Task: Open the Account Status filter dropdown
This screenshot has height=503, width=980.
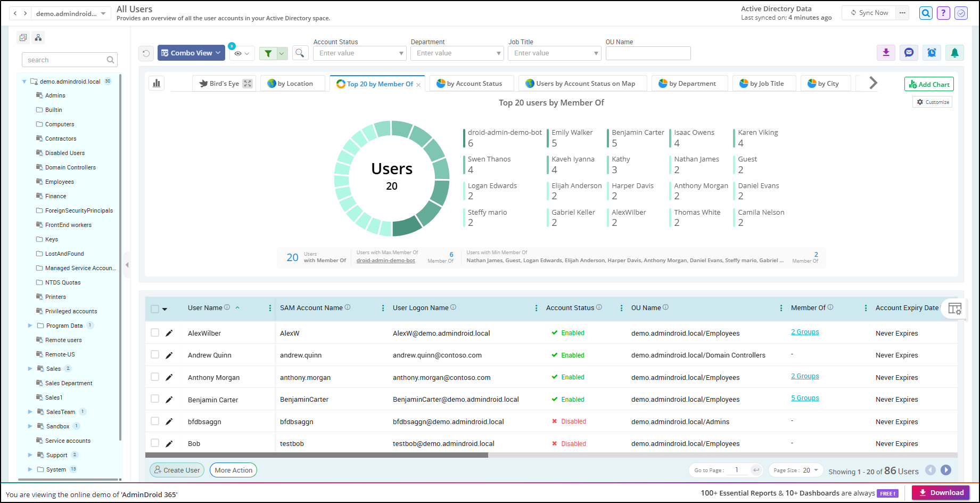Action: click(x=359, y=53)
